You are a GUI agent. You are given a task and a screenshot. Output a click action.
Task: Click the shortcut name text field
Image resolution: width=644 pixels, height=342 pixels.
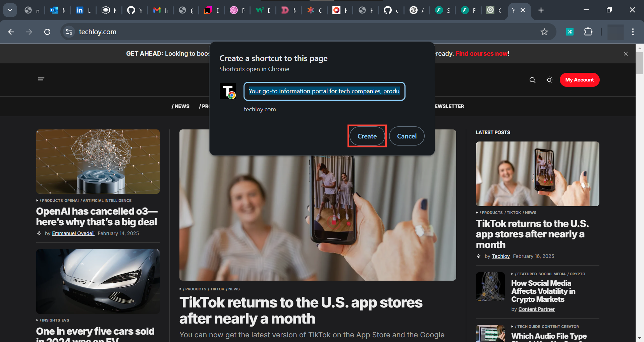point(324,91)
